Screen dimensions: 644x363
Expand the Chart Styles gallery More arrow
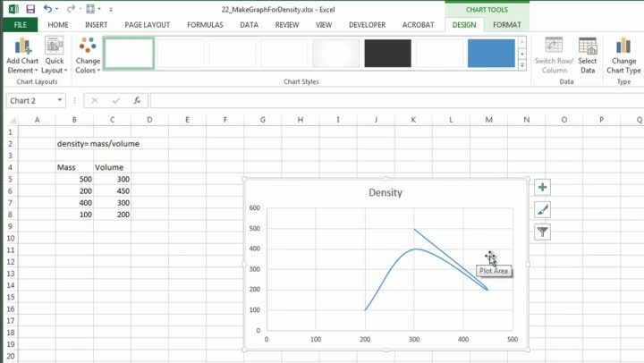coord(522,65)
